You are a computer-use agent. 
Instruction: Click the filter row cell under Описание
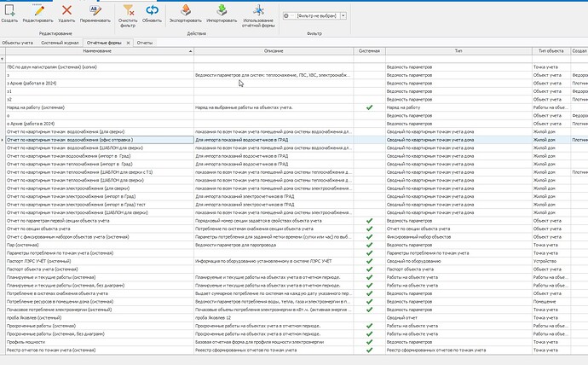tap(274, 59)
